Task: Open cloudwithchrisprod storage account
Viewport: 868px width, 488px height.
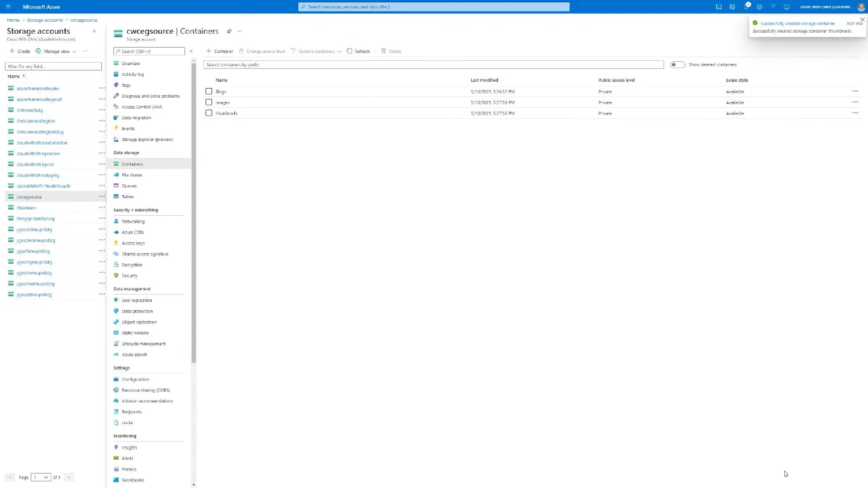Action: 36,164
